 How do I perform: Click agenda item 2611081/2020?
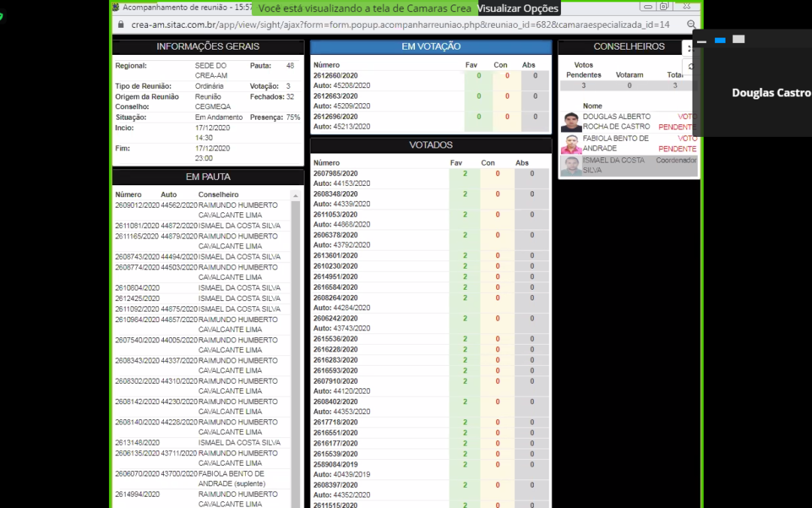click(x=138, y=226)
